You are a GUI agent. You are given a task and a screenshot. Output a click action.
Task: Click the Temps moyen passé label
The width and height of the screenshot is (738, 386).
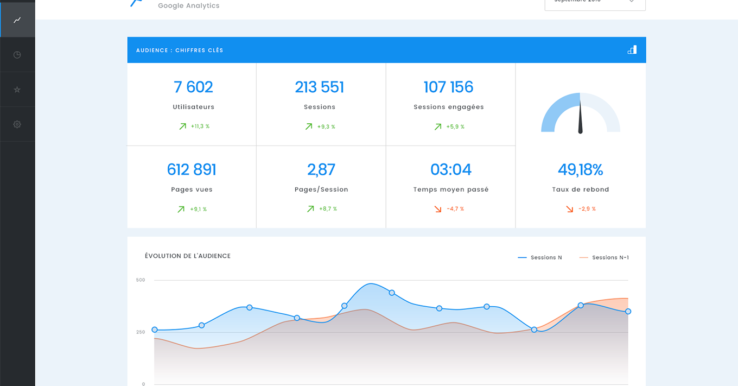[451, 189]
